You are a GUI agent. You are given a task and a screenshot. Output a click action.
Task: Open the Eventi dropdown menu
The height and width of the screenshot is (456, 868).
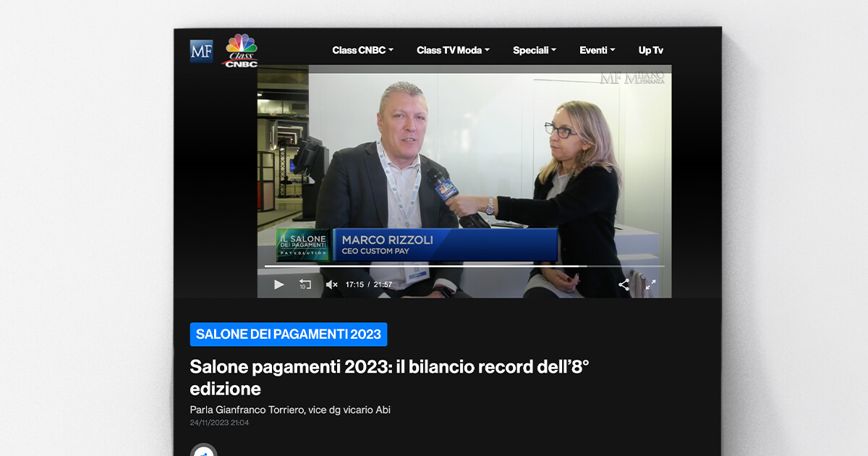pyautogui.click(x=597, y=50)
